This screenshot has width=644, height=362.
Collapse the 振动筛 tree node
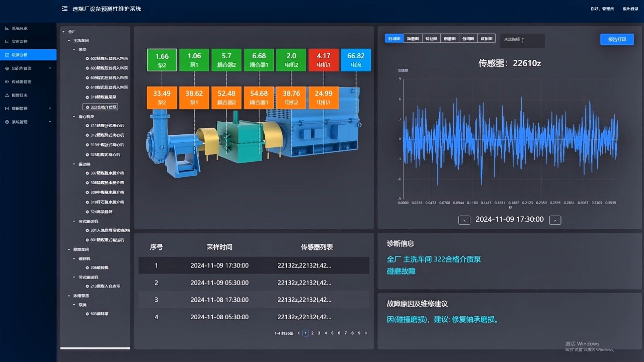coord(74,164)
